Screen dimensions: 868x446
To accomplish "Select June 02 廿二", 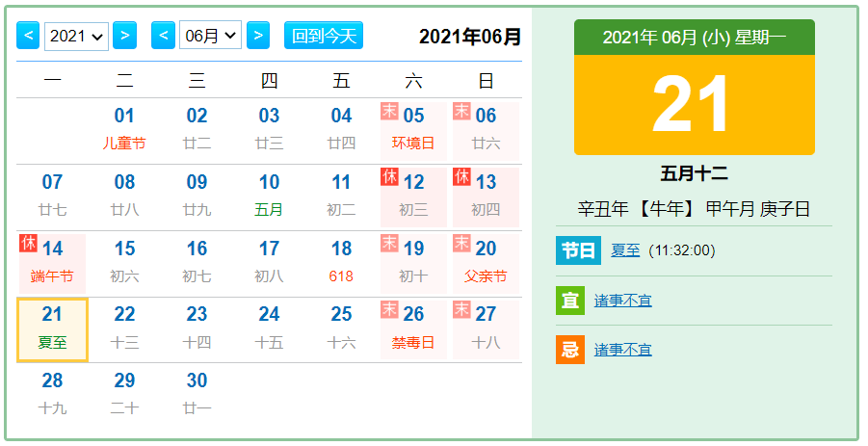I will coord(197,131).
